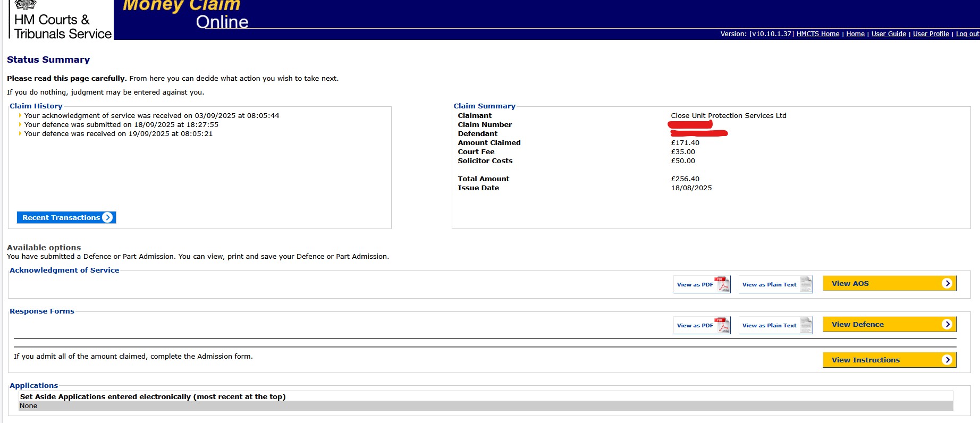The image size is (980, 423).
Task: Click the Set Aside Applications None row
Action: 486,405
